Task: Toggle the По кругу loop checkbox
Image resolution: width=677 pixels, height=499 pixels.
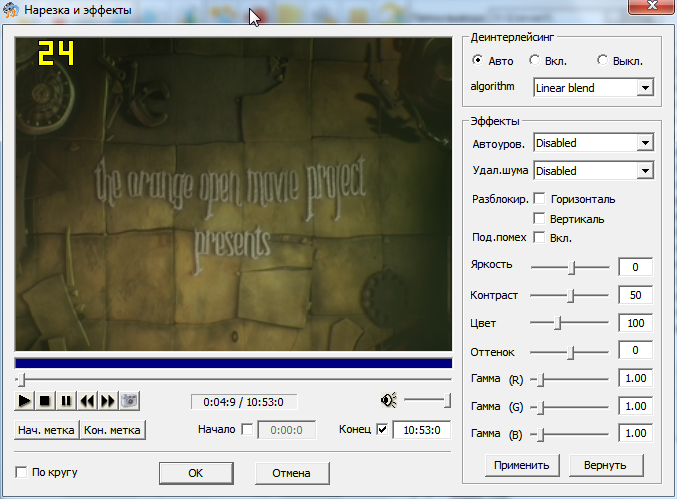Action: coord(21,472)
